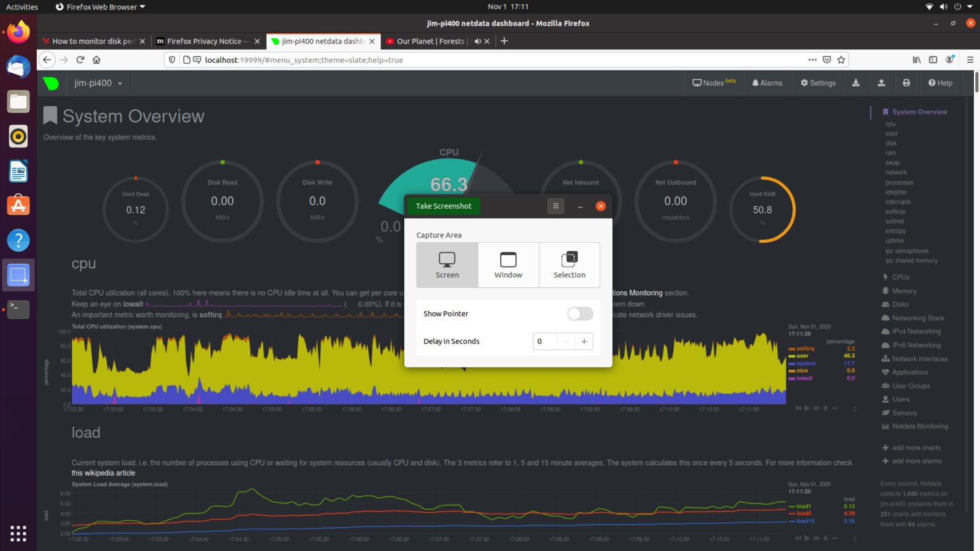Image resolution: width=980 pixels, height=551 pixels.
Task: Show Applications grid in dock
Action: pyautogui.click(x=18, y=533)
